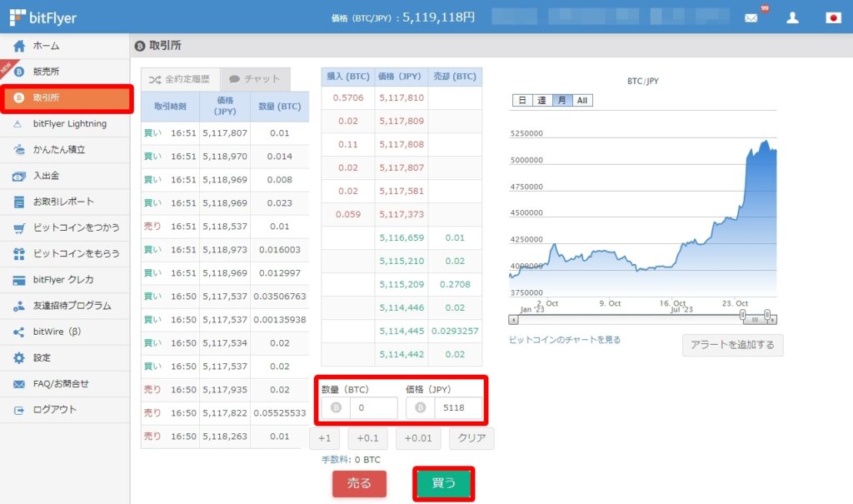Click the かんたん積立 savings icon
The width and height of the screenshot is (853, 504).
(x=19, y=149)
